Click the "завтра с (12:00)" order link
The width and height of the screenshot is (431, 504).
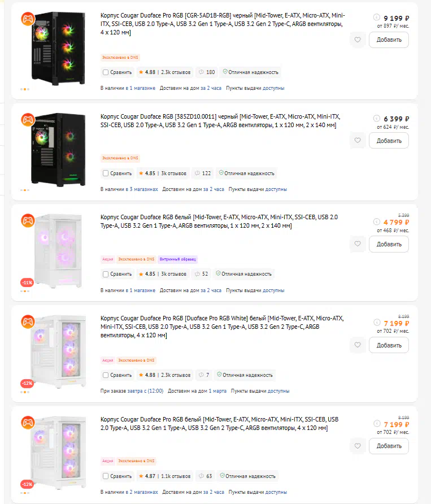145,391
